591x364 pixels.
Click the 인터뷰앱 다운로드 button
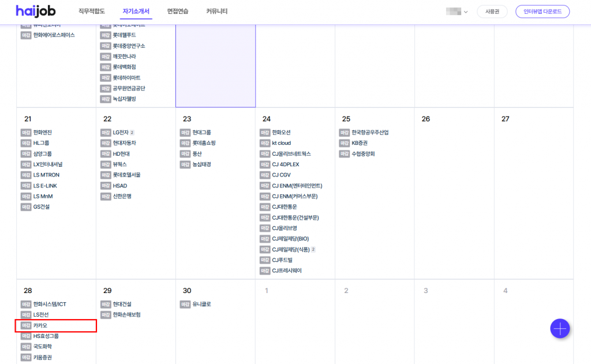click(x=543, y=12)
